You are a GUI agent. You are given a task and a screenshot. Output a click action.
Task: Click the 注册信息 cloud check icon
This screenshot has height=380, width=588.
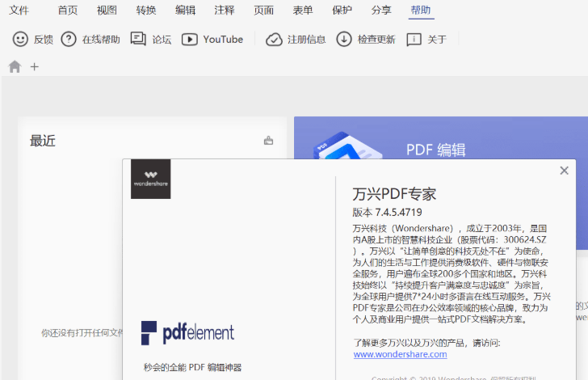coord(274,40)
